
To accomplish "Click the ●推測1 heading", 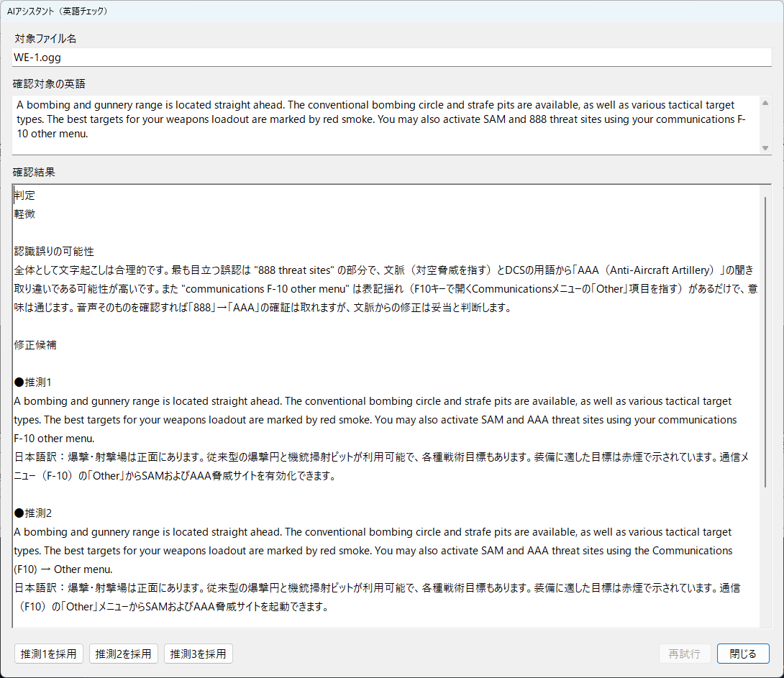I will point(32,382).
